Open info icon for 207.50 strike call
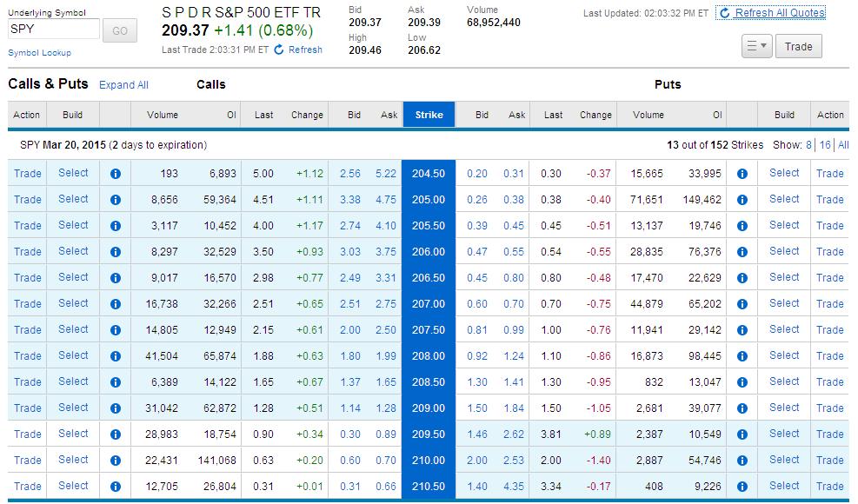This screenshot has height=504, width=858. [116, 330]
